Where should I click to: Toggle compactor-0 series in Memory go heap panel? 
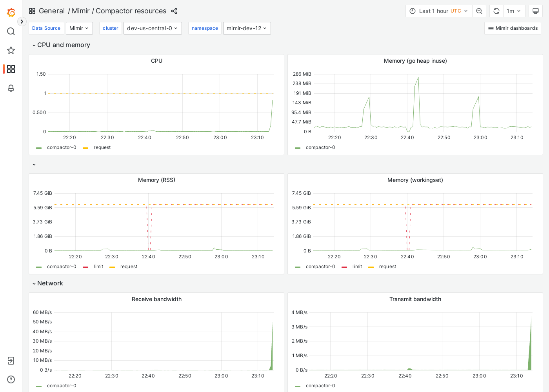(320, 147)
